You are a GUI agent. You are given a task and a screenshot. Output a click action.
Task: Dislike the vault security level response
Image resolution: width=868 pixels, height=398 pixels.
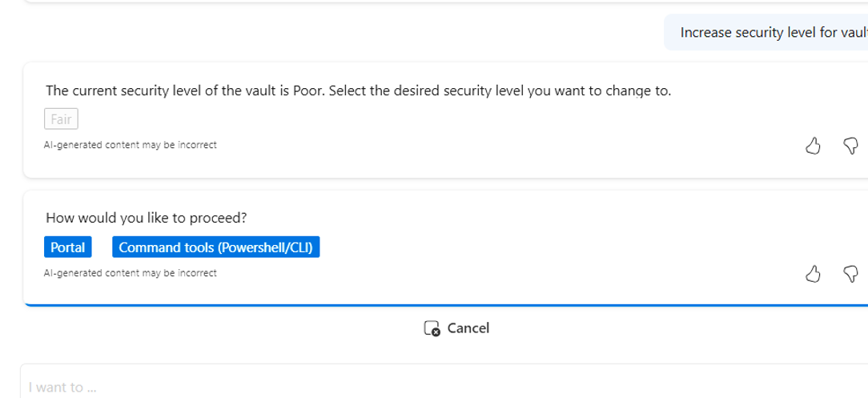(x=850, y=146)
